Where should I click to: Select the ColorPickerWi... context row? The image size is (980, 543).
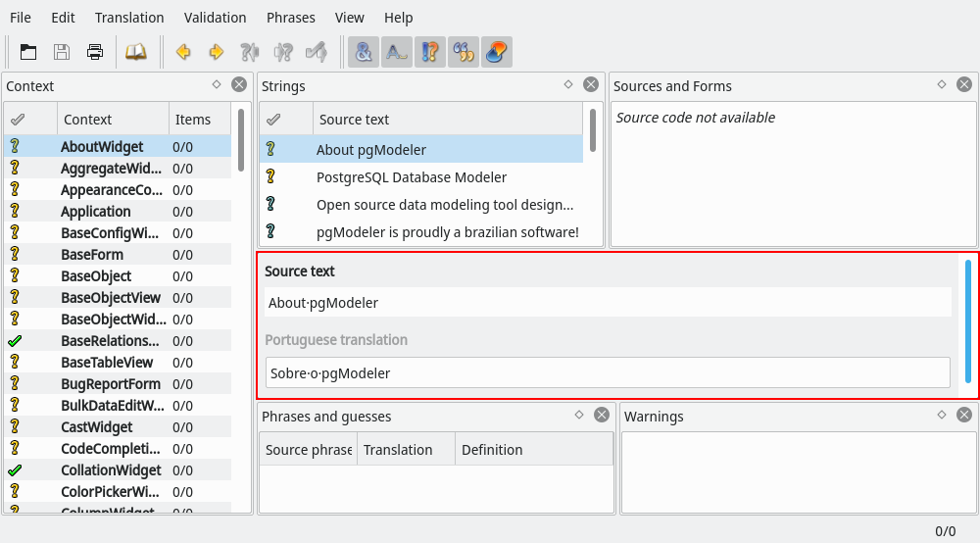tap(118, 491)
